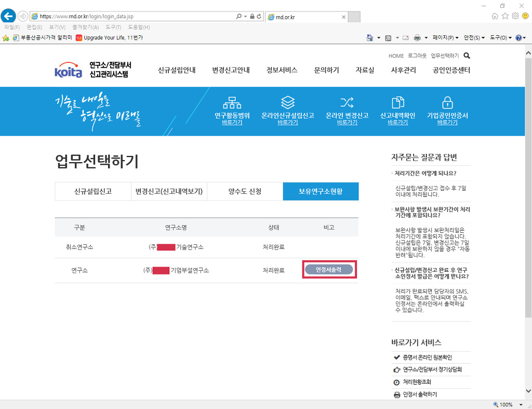Select the 양수도 신청 tab
The image size is (532, 409).
245,191
